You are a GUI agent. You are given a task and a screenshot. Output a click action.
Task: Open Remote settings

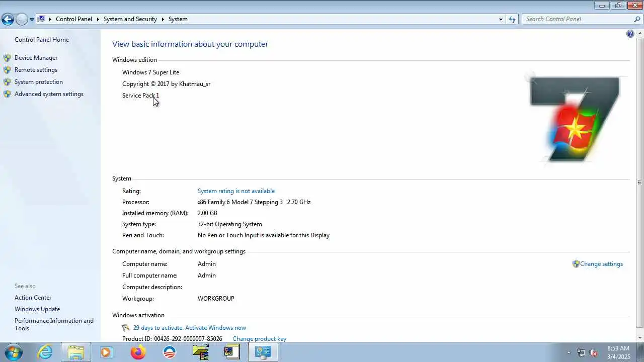coord(36,70)
